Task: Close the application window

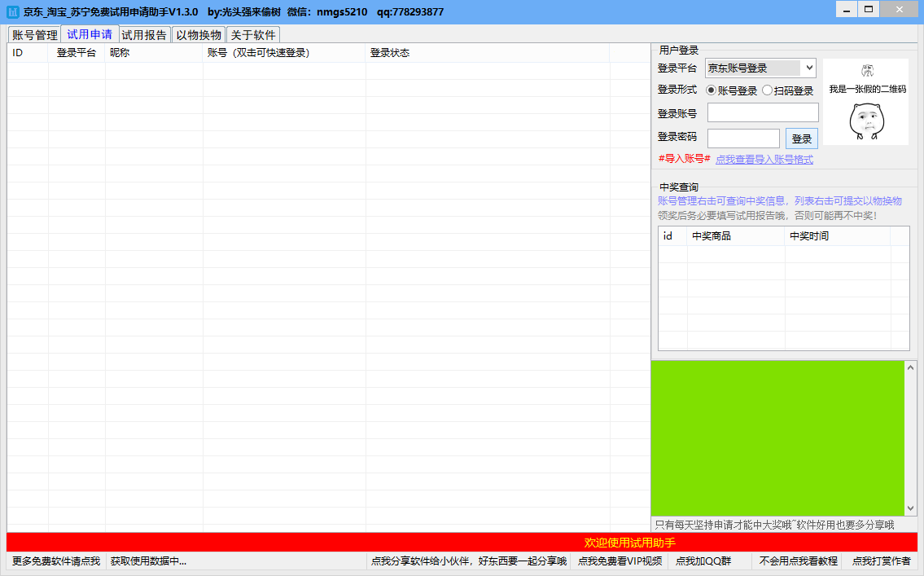Action: pos(900,10)
